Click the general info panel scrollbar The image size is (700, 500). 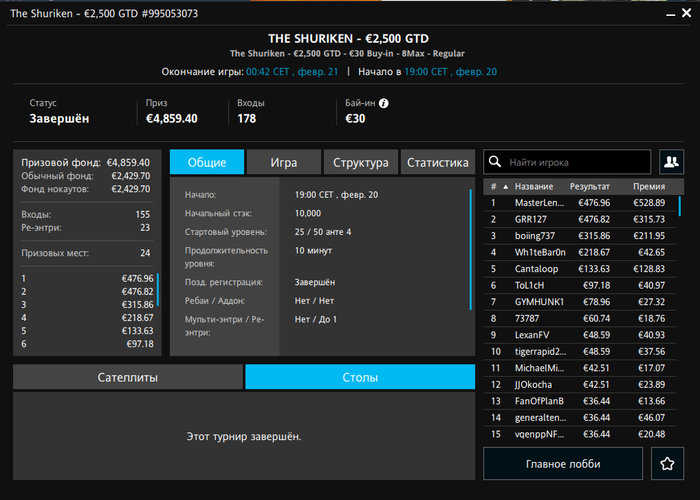point(471,249)
